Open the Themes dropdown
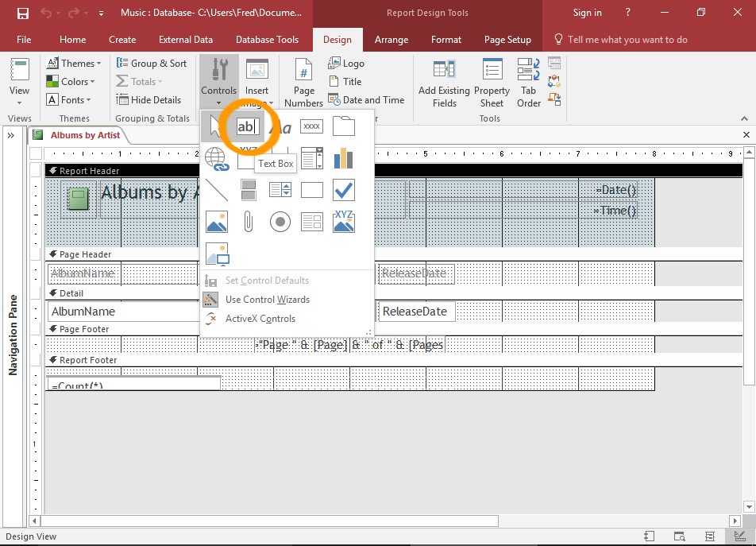 (74, 64)
